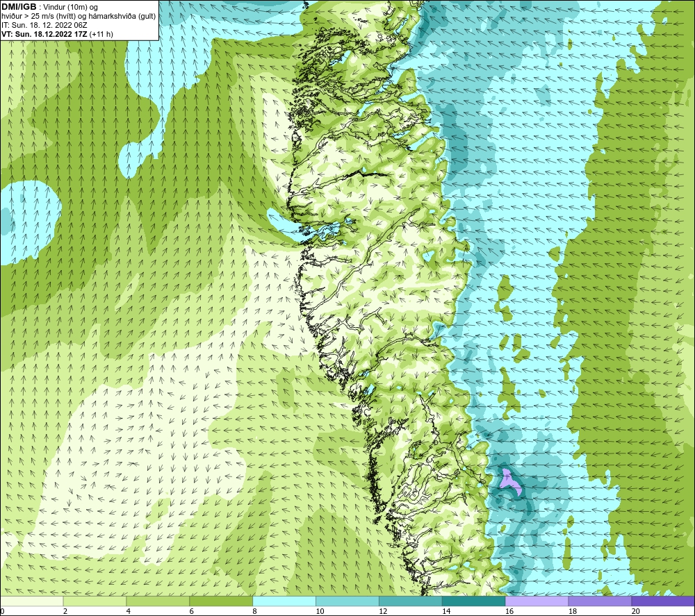Screen dimensions: 695x616
Task: Click the legend scale label "14"
Action: (446, 612)
